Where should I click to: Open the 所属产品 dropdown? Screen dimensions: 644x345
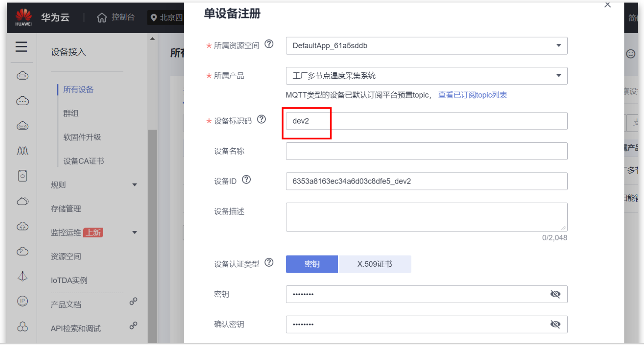point(426,76)
